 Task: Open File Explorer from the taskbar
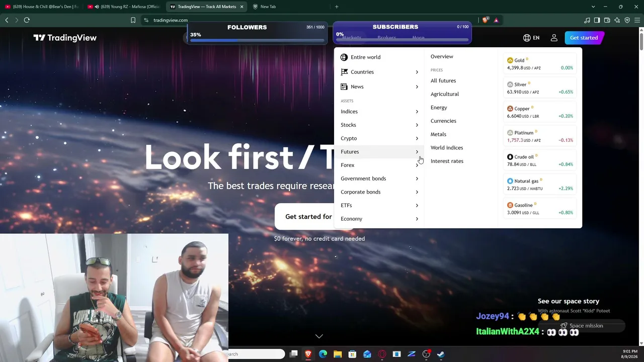point(338,354)
